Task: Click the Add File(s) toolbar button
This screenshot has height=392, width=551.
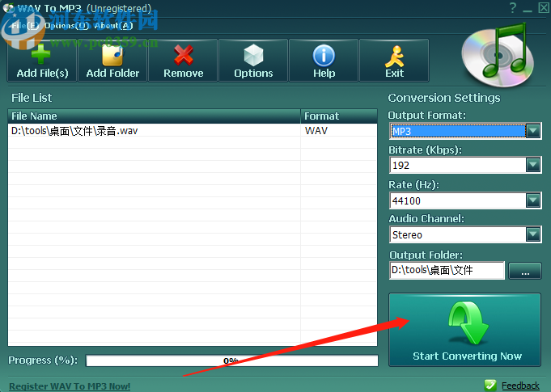Action: coord(42,61)
